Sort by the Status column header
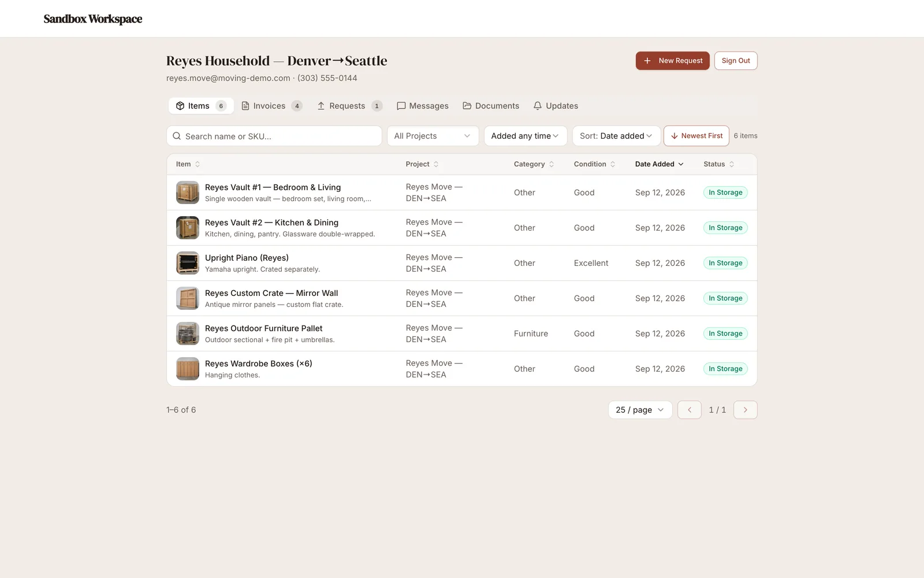The image size is (924, 578). coord(719,164)
